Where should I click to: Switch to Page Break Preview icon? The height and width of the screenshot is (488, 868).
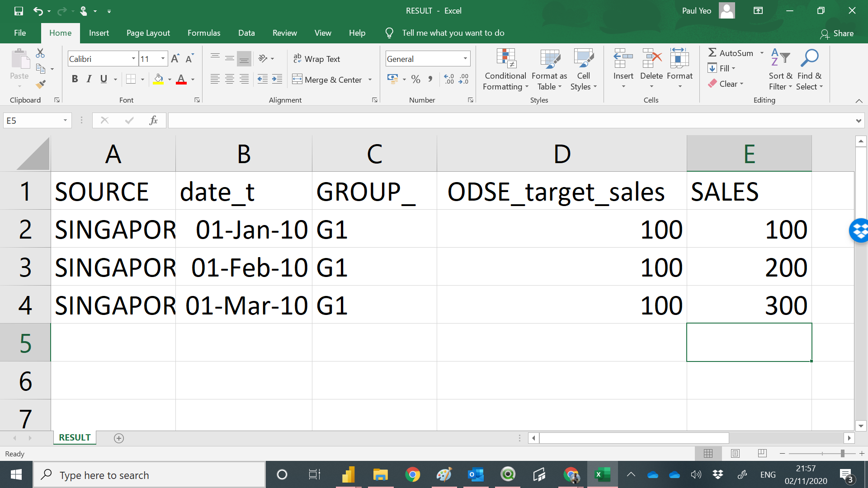point(762,453)
